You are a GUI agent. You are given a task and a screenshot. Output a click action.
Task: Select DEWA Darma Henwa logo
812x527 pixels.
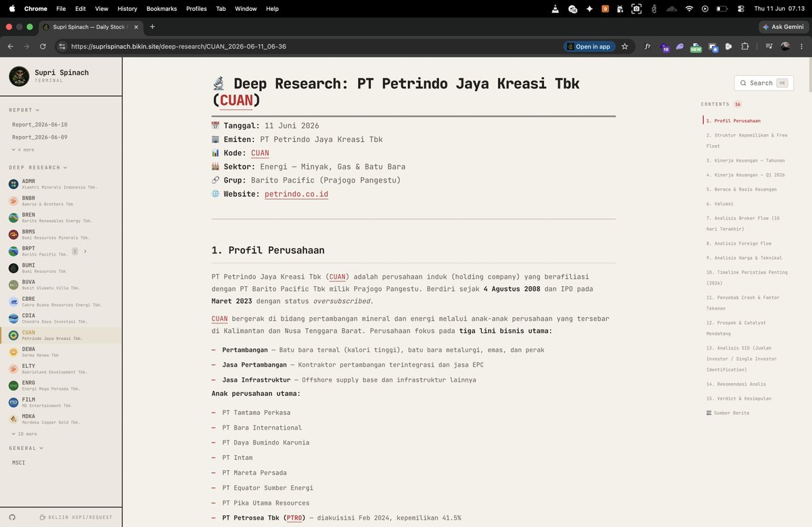point(14,352)
